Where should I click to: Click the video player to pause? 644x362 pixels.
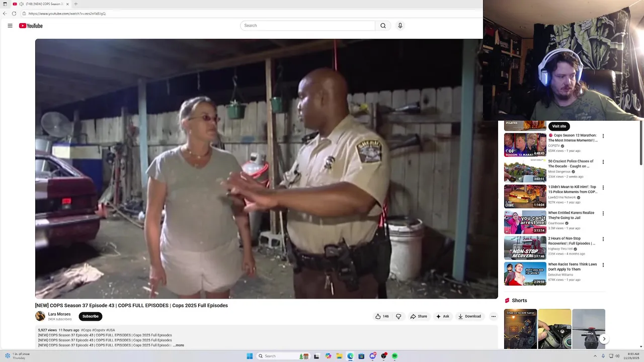pyautogui.click(x=267, y=168)
